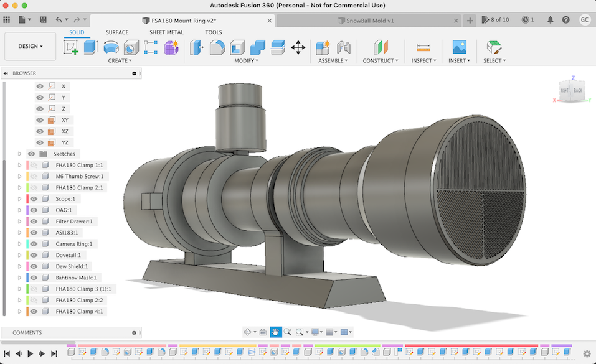The height and width of the screenshot is (364, 596).
Task: Click the New Component icon
Action: point(323,47)
